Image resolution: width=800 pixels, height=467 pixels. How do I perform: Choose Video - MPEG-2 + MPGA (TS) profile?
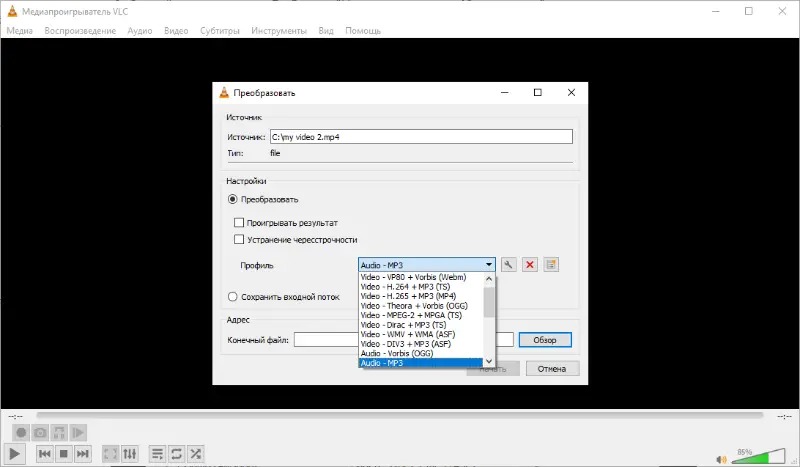pyautogui.click(x=420, y=315)
